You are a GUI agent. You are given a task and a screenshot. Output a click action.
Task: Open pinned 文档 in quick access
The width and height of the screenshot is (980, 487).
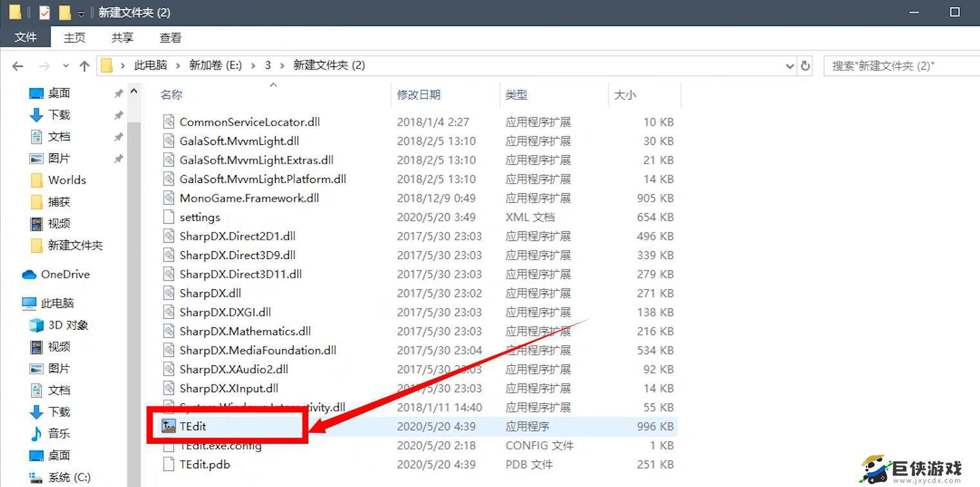click(59, 137)
